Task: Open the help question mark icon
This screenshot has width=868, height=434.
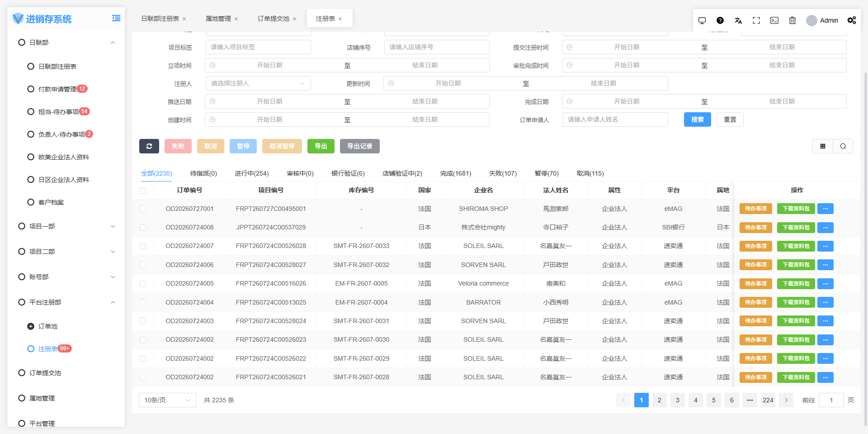Action: coord(720,20)
